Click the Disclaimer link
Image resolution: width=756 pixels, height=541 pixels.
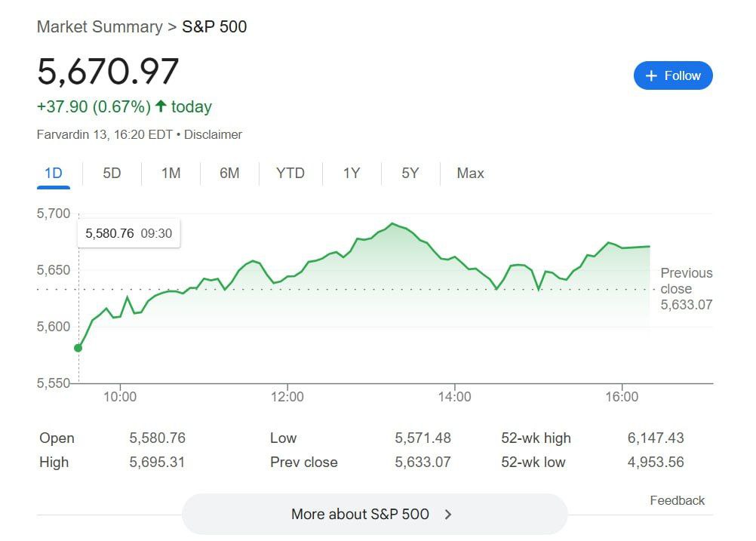tap(214, 134)
